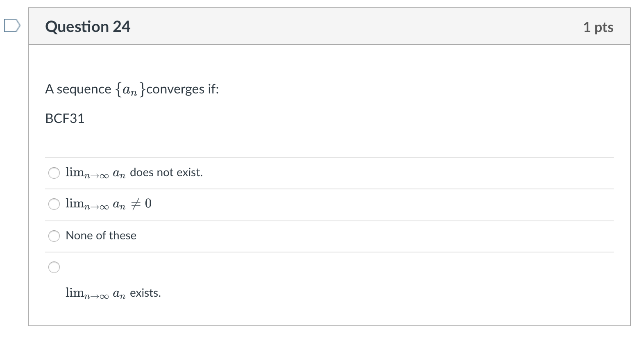Select the radio for "does not exist"
This screenshot has width=644, height=350.
54,173
